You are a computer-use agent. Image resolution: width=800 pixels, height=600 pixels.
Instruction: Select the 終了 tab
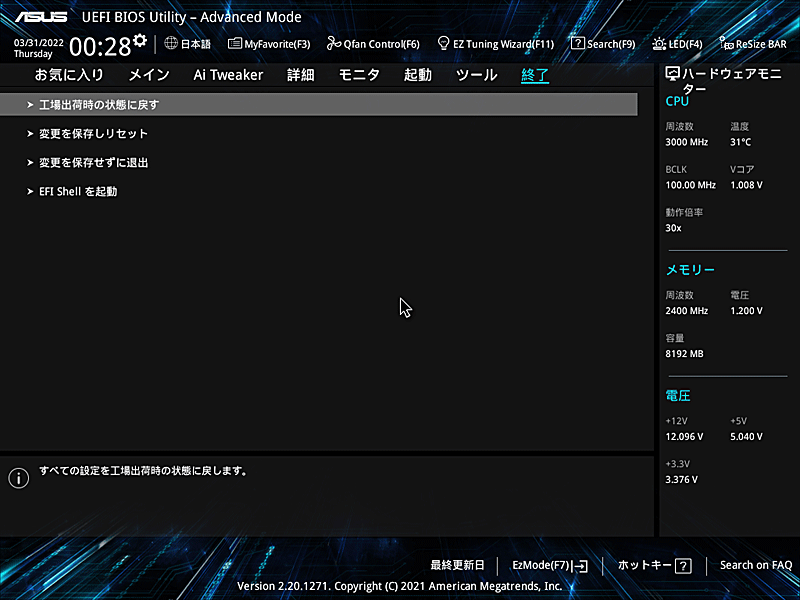click(535, 76)
